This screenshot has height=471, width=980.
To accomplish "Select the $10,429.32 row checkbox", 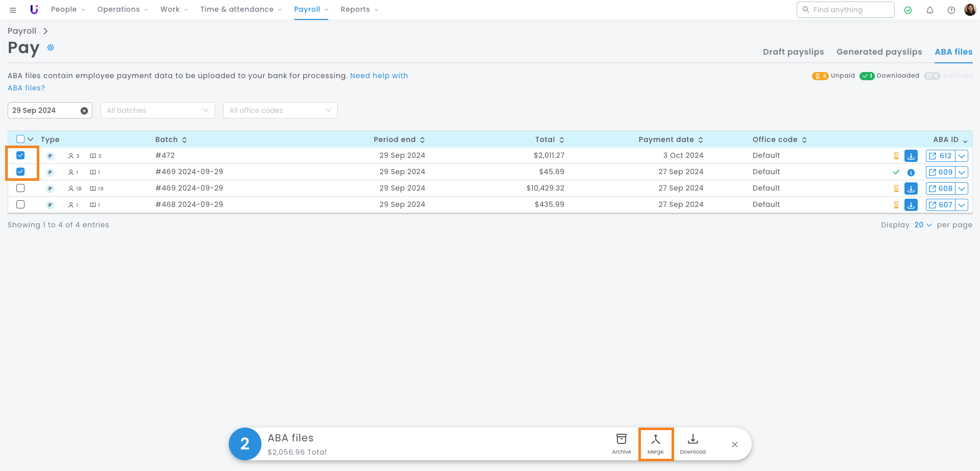I will 20,188.
